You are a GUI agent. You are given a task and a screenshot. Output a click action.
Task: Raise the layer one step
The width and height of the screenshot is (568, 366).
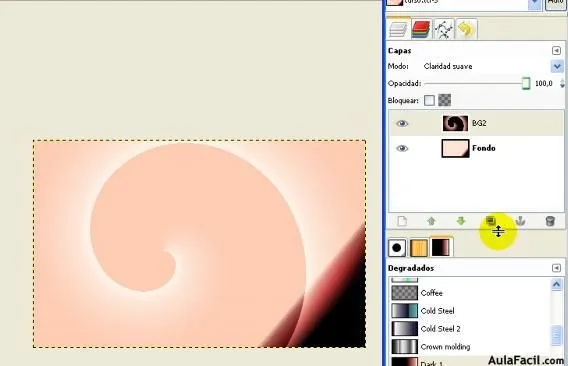pyautogui.click(x=431, y=221)
